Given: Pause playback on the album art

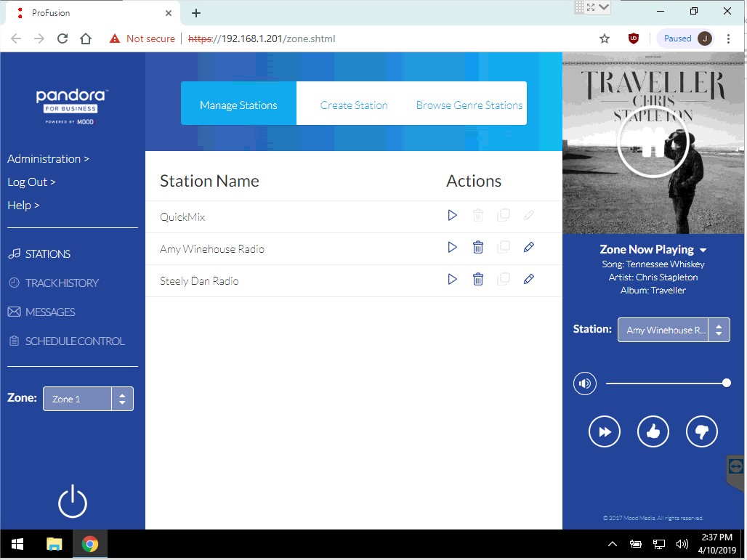Looking at the screenshot, I should click(653, 143).
